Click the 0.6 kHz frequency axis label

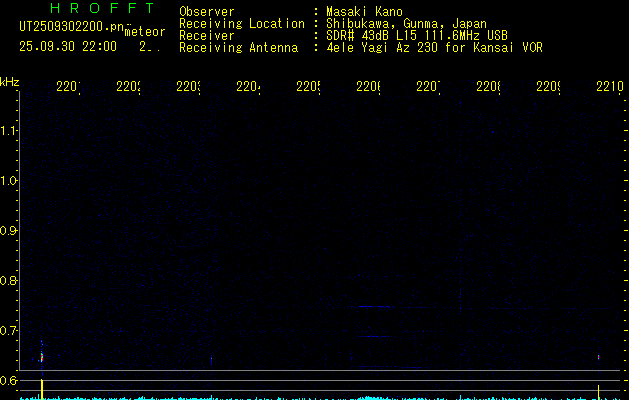coord(8,380)
